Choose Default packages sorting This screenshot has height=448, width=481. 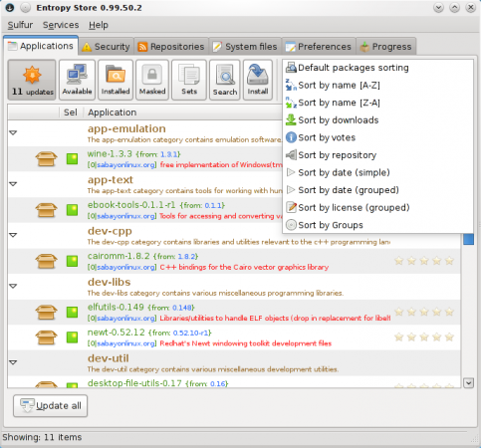377,68
